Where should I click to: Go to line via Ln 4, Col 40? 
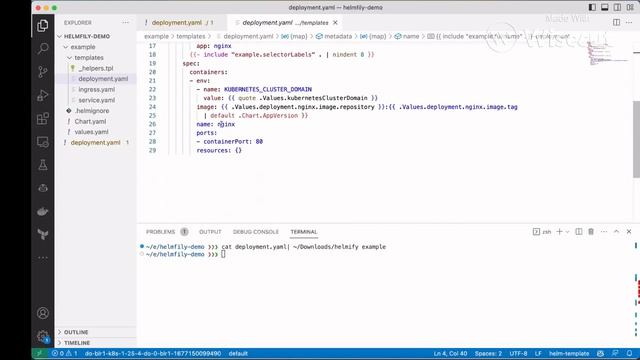click(x=450, y=353)
